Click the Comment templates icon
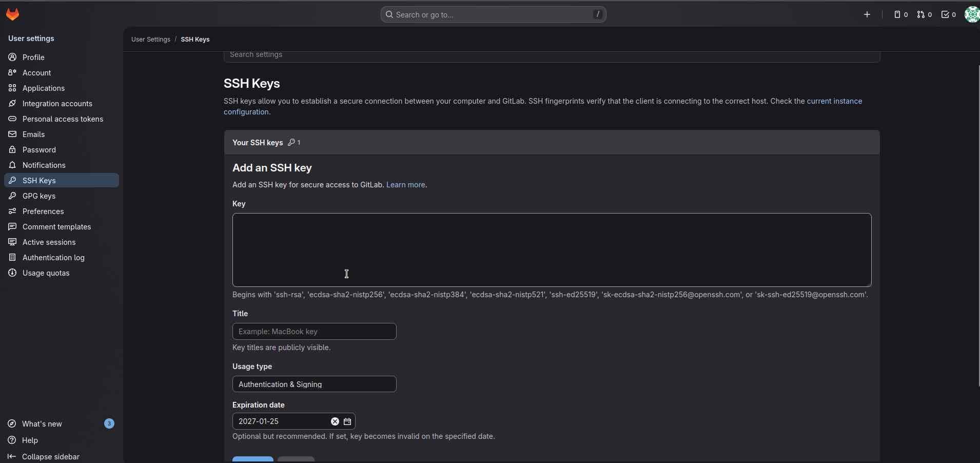This screenshot has width=980, height=463. coord(12,226)
